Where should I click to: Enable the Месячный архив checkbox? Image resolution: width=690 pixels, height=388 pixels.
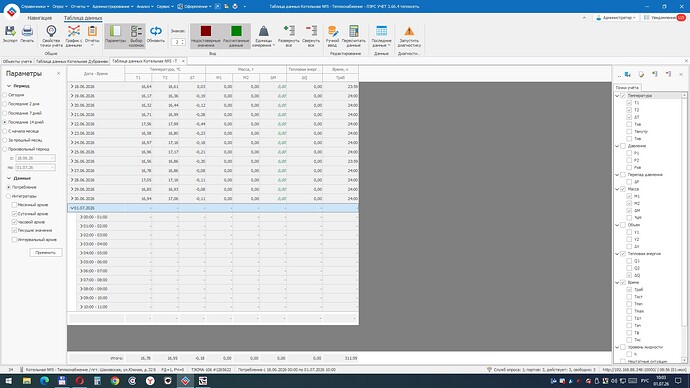point(15,205)
